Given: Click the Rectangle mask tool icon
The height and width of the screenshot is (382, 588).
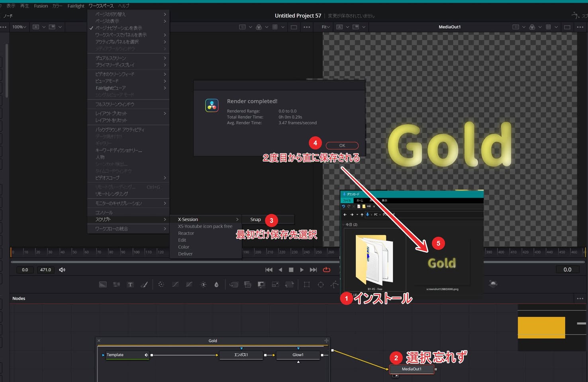Looking at the screenshot, I should [306, 285].
